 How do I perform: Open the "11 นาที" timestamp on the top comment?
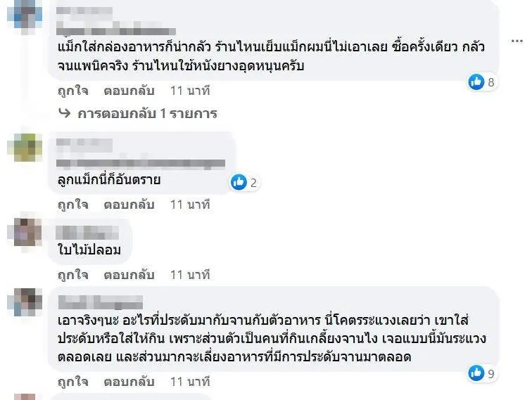[x=190, y=91]
